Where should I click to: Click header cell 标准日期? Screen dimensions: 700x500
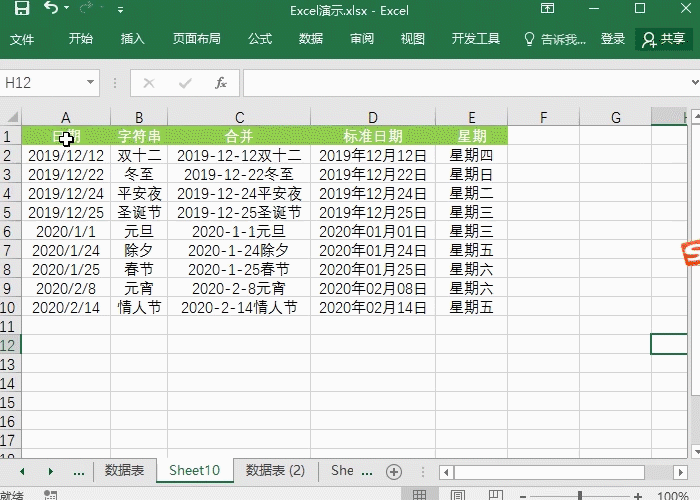(373, 136)
